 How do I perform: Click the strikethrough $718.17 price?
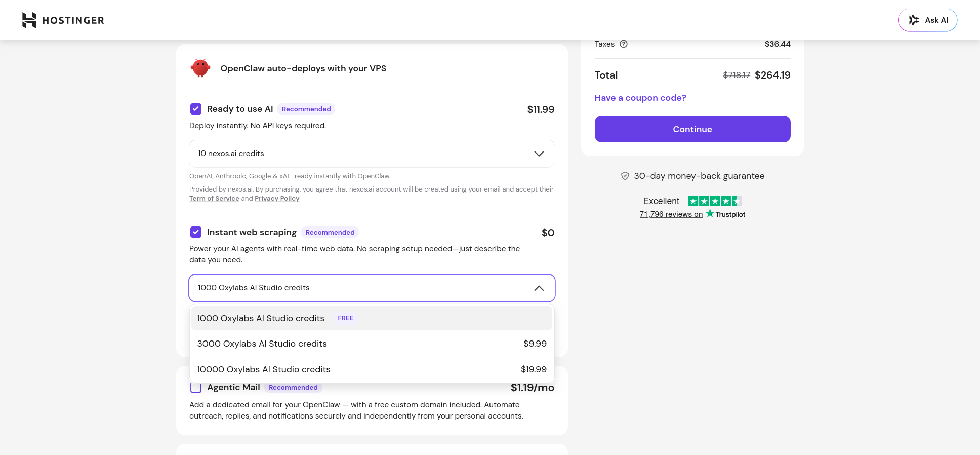click(737, 75)
